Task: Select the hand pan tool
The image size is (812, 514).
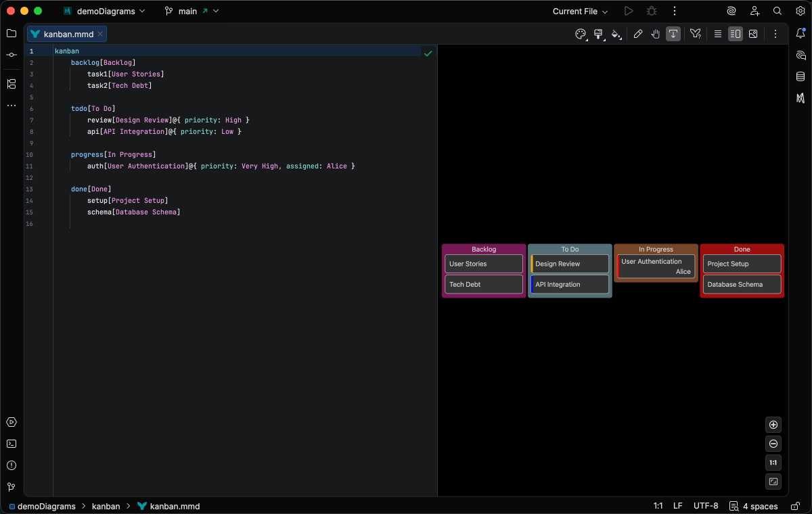Action: [x=655, y=34]
